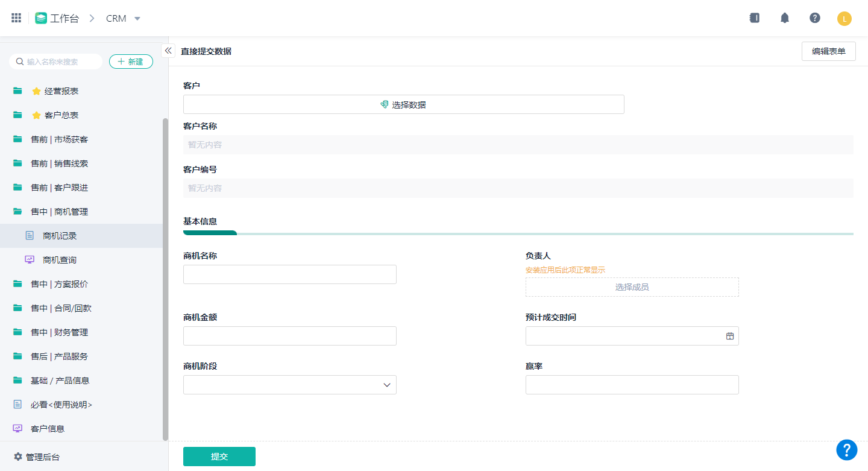Click the folder icon beside 售后 | 产品服务

[18, 356]
